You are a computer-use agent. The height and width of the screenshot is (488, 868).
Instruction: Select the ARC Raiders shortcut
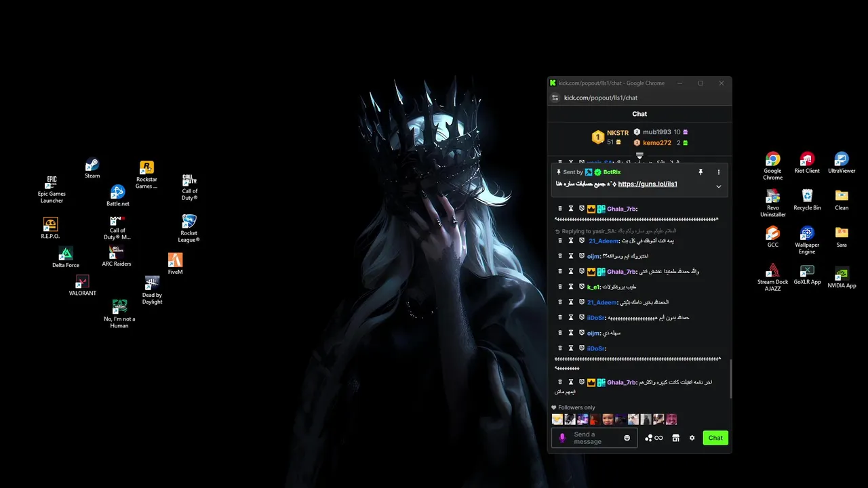tap(117, 256)
